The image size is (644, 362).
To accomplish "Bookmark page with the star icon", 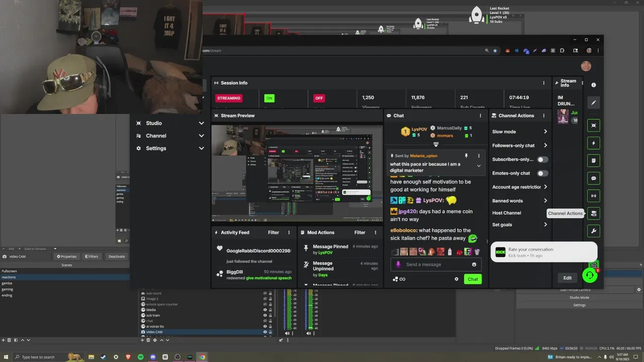I will [495, 51].
